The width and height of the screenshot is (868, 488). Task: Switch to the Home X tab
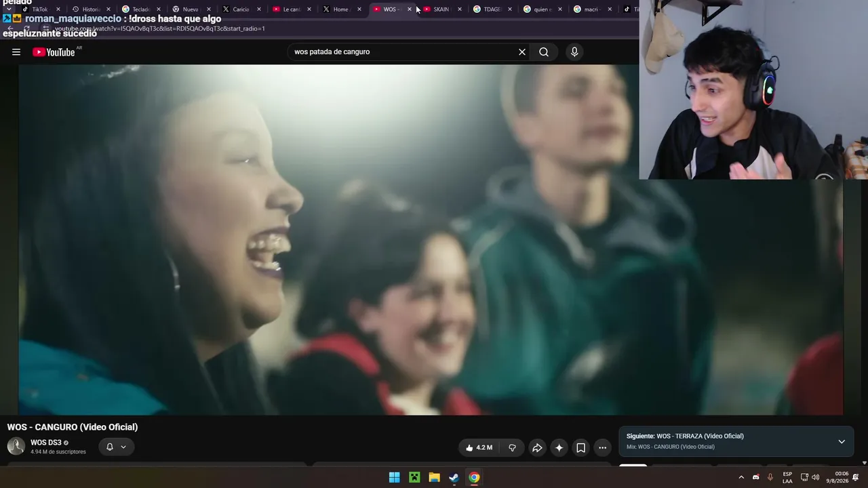coord(340,9)
